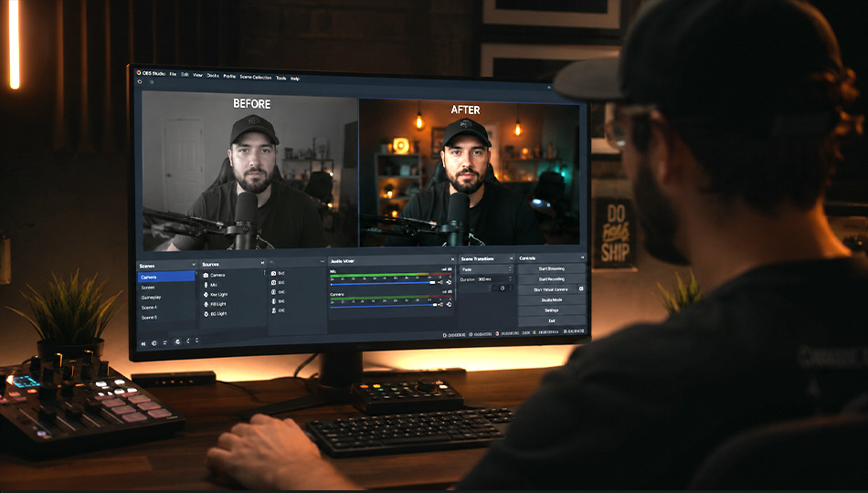Select the BG Light source name
Screen dimensions: 868x493
click(x=218, y=314)
